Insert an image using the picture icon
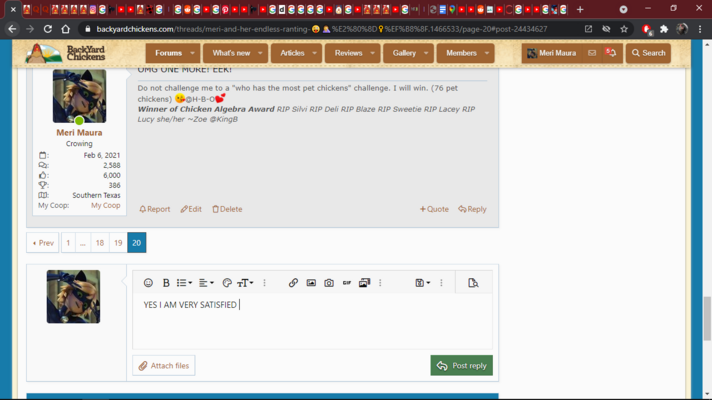 click(311, 283)
